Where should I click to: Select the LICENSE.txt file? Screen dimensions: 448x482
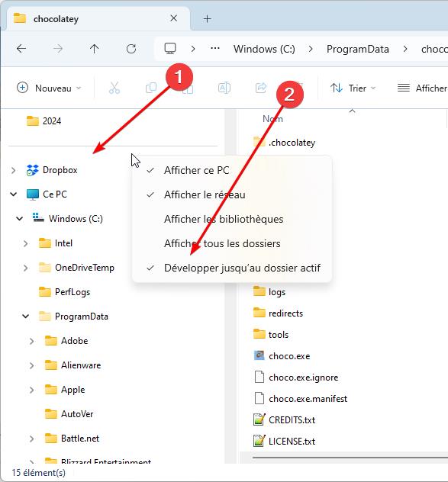coord(285,442)
